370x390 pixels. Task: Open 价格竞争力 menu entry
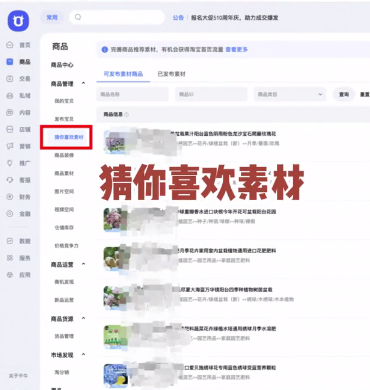(x=66, y=246)
